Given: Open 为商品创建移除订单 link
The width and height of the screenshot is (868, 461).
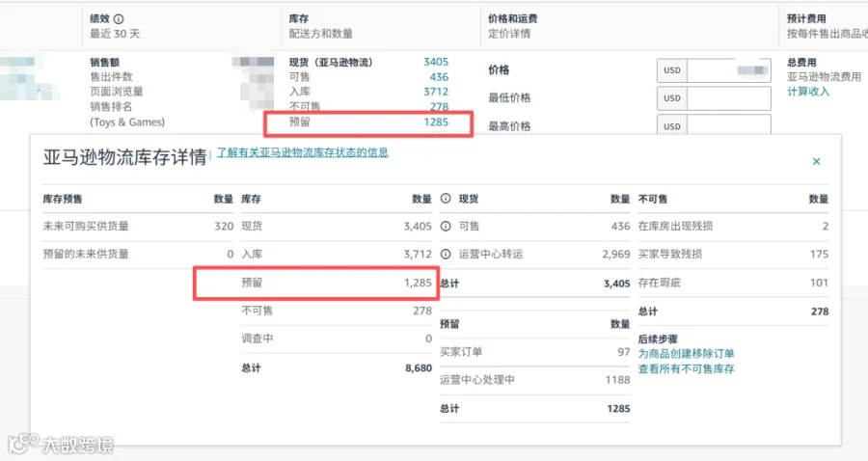Looking at the screenshot, I should tap(686, 354).
